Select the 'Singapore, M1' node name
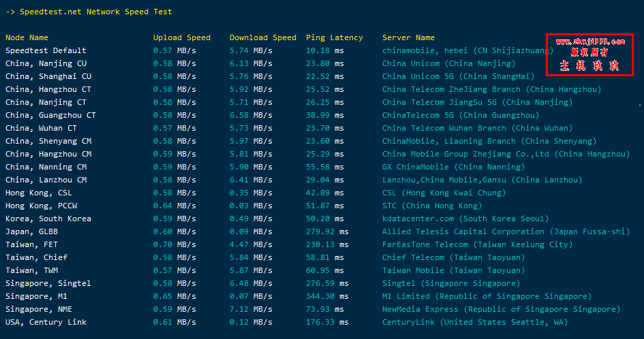This screenshot has height=339, width=644. tap(36, 296)
